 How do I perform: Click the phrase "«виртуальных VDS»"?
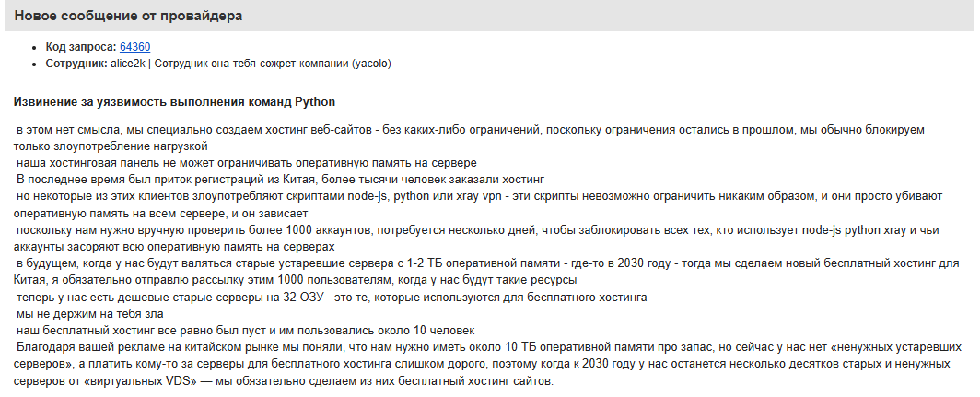click(173, 379)
